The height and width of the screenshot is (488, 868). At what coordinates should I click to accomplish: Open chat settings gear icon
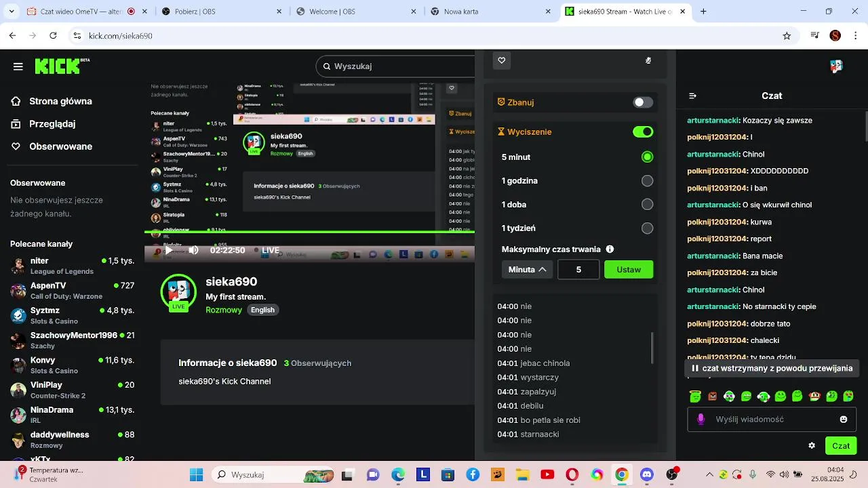click(x=812, y=445)
